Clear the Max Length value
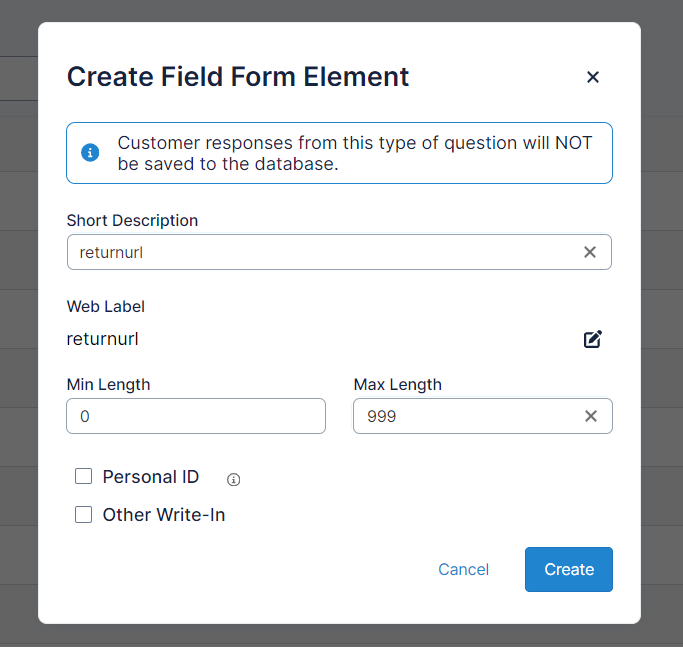The width and height of the screenshot is (683, 647). point(590,416)
